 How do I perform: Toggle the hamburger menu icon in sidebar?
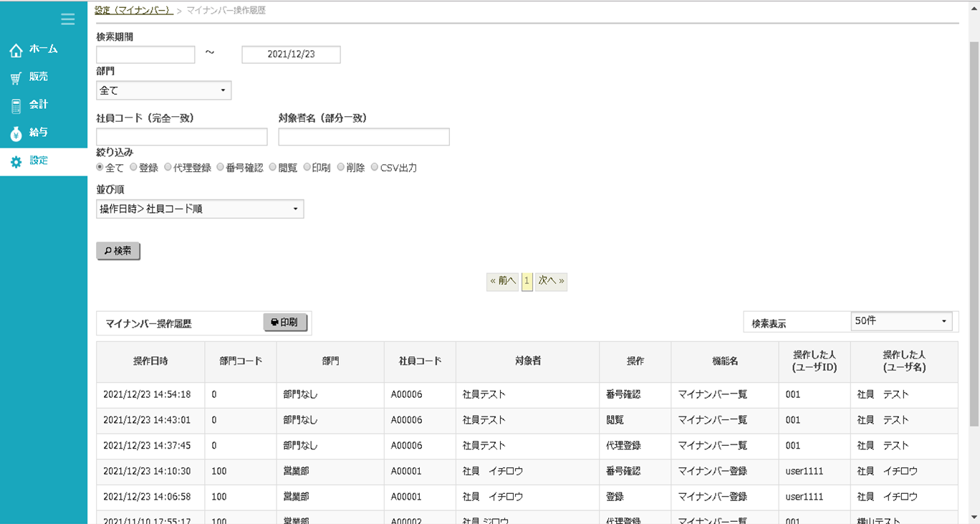click(x=68, y=19)
